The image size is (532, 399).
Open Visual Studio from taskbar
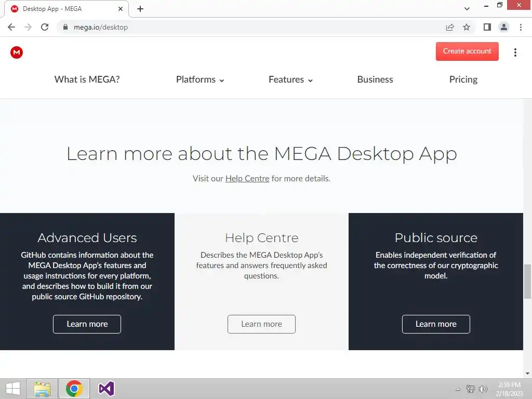[x=106, y=389]
